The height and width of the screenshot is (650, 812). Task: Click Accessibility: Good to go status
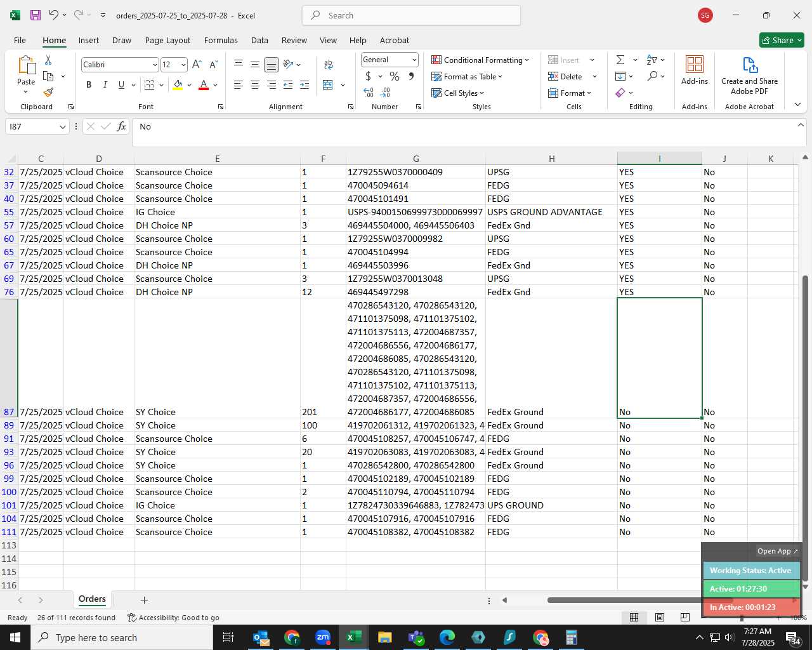tap(173, 618)
